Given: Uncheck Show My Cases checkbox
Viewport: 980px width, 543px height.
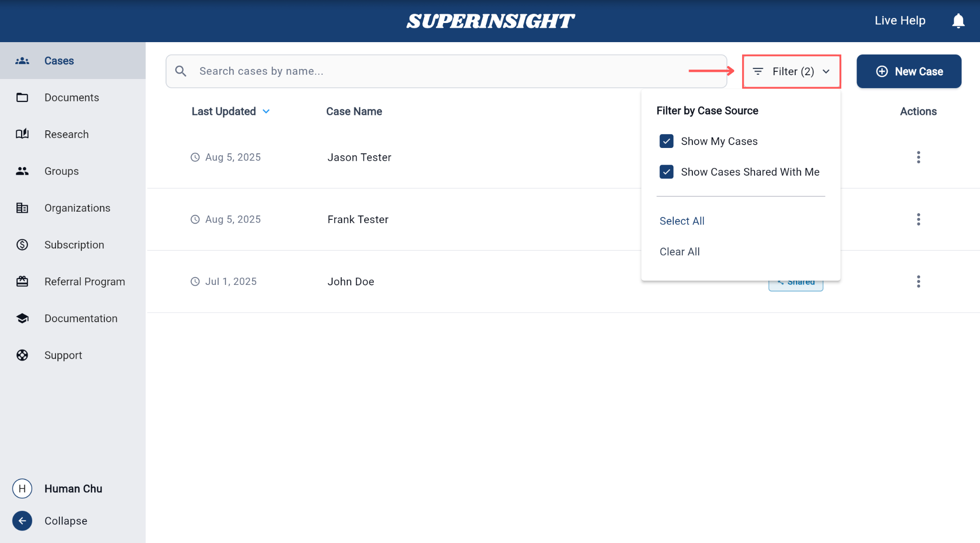Looking at the screenshot, I should (666, 141).
